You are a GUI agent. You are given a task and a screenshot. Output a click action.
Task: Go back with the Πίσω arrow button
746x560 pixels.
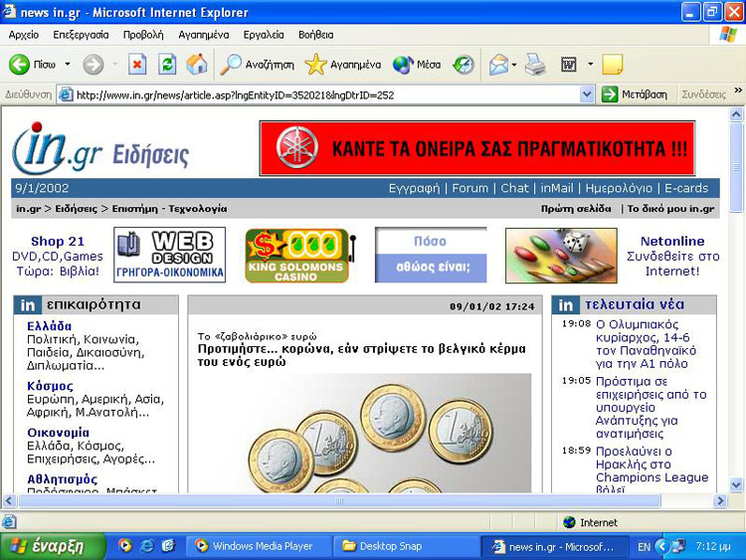point(32,65)
